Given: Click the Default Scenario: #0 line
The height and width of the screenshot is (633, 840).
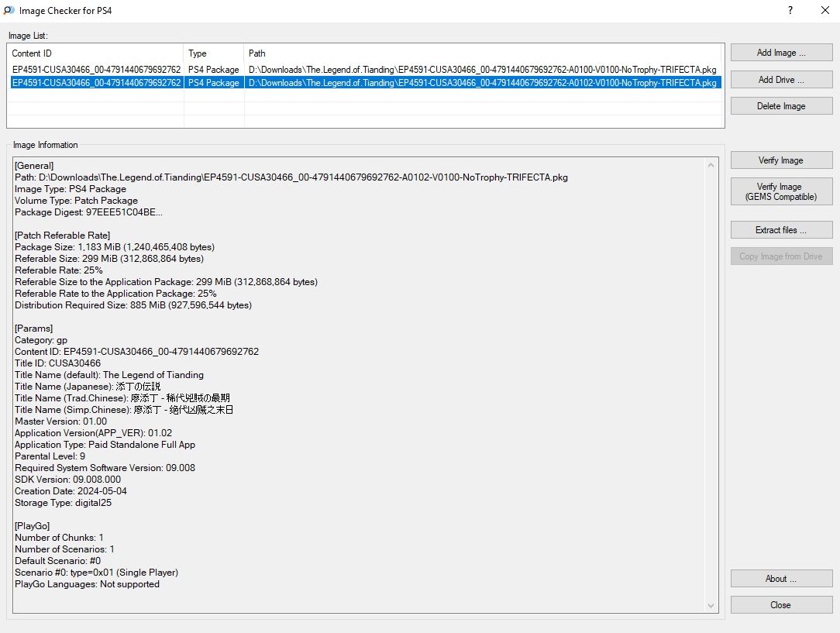Looking at the screenshot, I should click(57, 561).
